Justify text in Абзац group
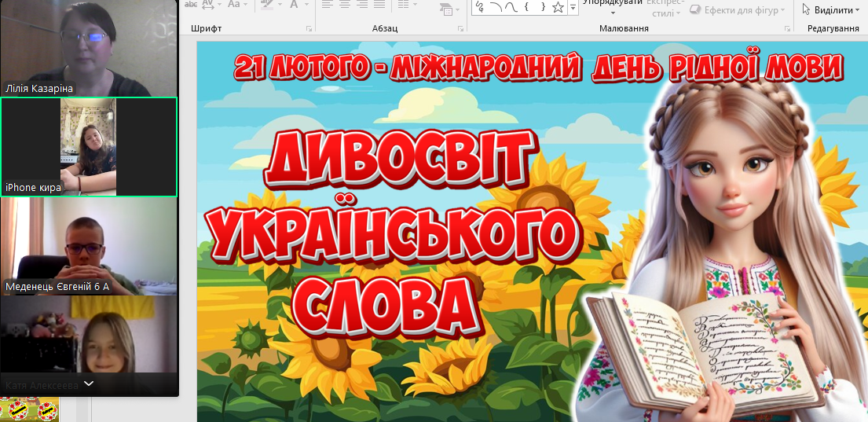This screenshot has height=422, width=868. coord(379,5)
